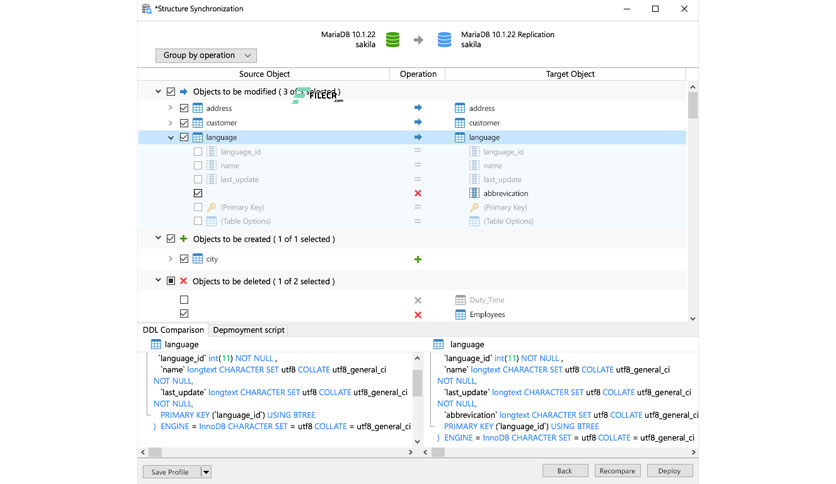
Task: Click target customer table icon
Action: coord(460,123)
